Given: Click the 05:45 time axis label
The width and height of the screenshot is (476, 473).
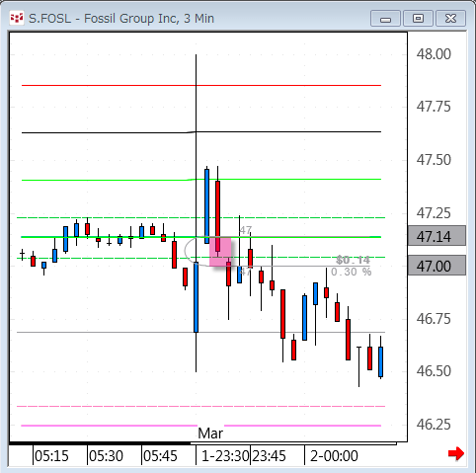Looking at the screenshot, I should coord(160,456).
